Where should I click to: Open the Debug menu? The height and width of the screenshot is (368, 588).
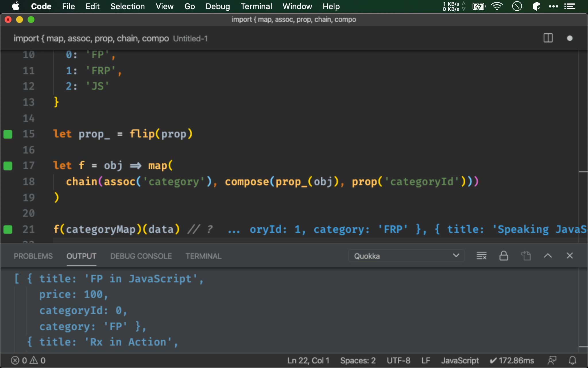coord(218,6)
